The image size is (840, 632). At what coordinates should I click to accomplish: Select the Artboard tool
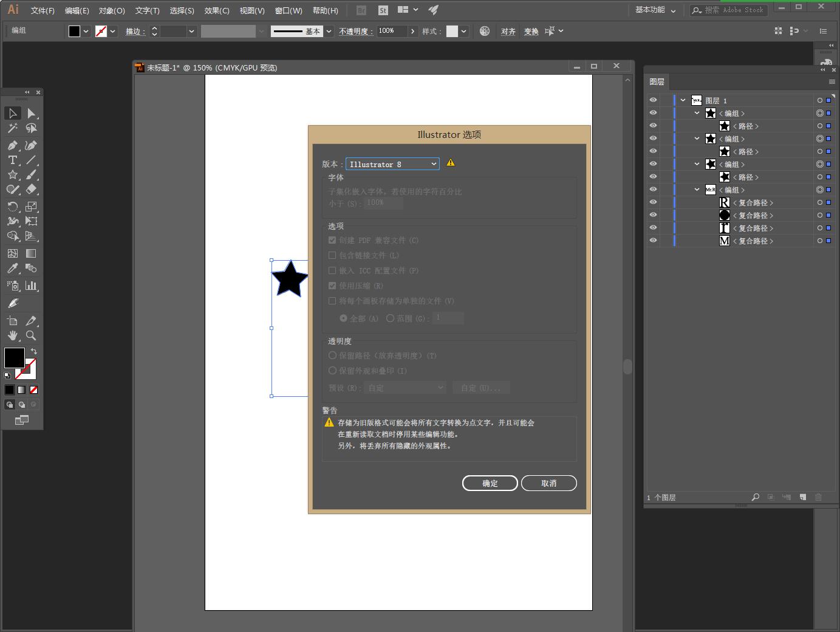(x=13, y=321)
